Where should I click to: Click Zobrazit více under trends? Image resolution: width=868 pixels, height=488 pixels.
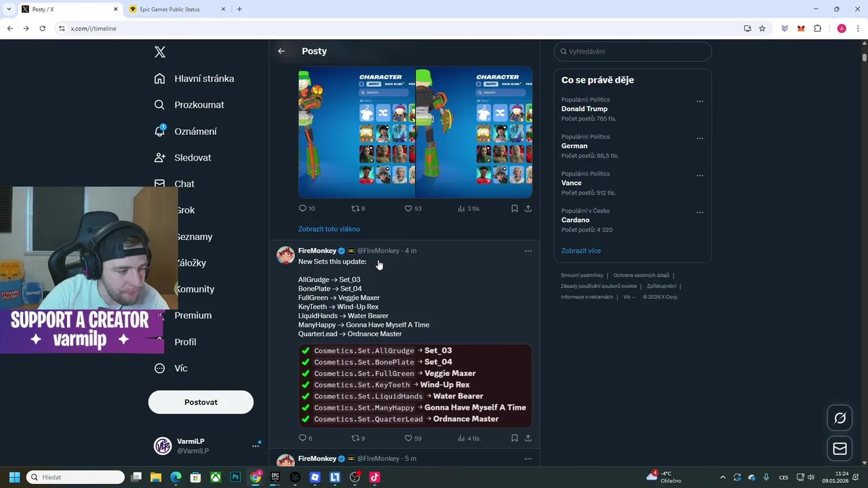(581, 251)
